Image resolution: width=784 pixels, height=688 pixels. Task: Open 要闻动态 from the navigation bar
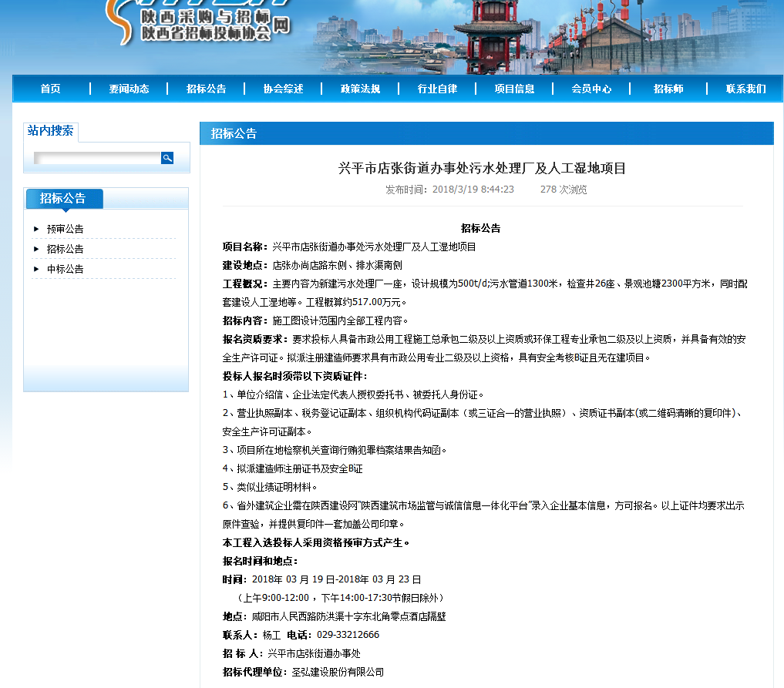click(x=129, y=89)
